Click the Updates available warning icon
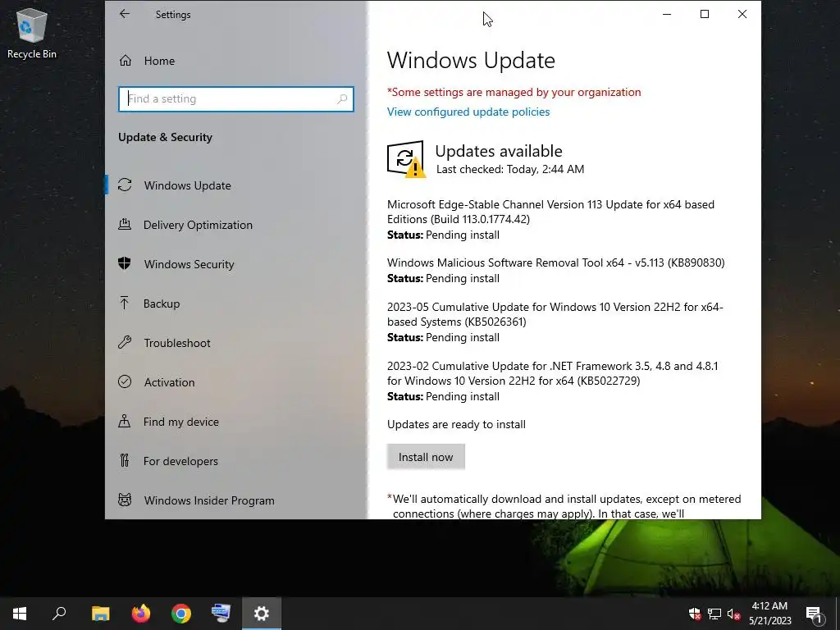This screenshot has width=840, height=630. click(x=406, y=158)
